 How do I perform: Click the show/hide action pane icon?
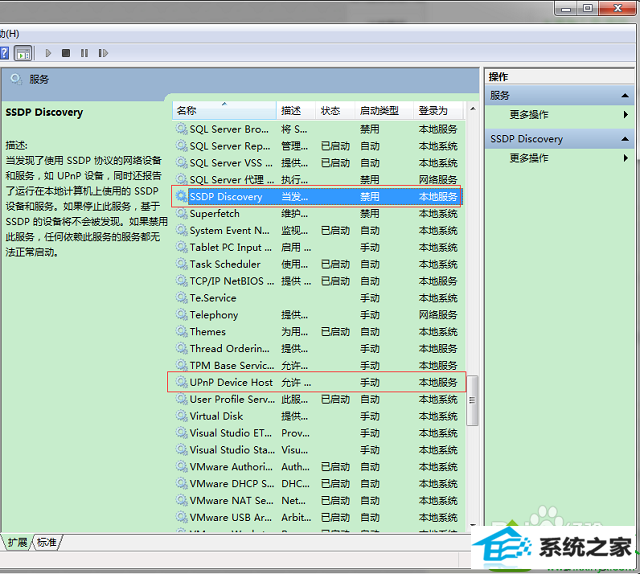coord(23,53)
